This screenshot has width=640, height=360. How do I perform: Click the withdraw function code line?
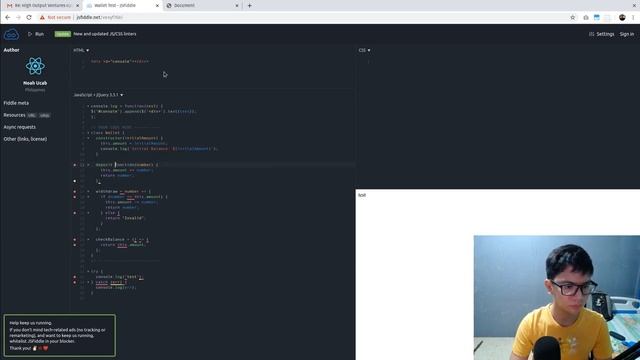pos(123,191)
